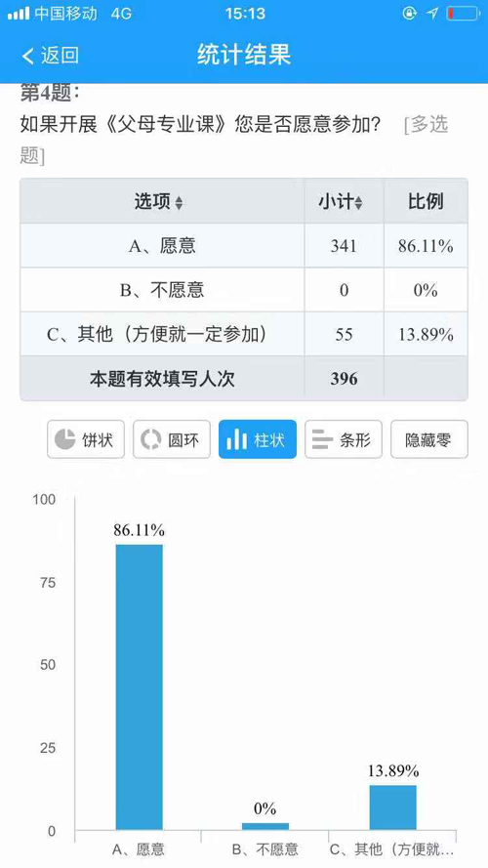
Task: Select the 柱状 bar chart icon
Action: (x=236, y=439)
